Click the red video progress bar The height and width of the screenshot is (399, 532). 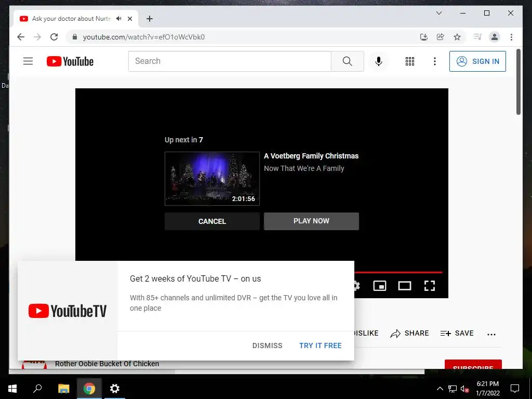(x=398, y=272)
